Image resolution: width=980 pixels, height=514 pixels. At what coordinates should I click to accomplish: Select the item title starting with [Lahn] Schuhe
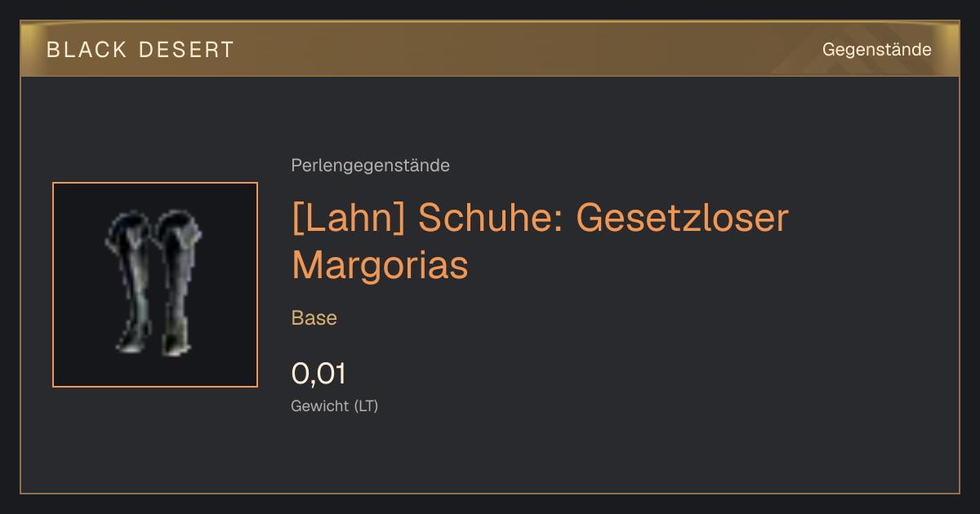click(x=540, y=241)
